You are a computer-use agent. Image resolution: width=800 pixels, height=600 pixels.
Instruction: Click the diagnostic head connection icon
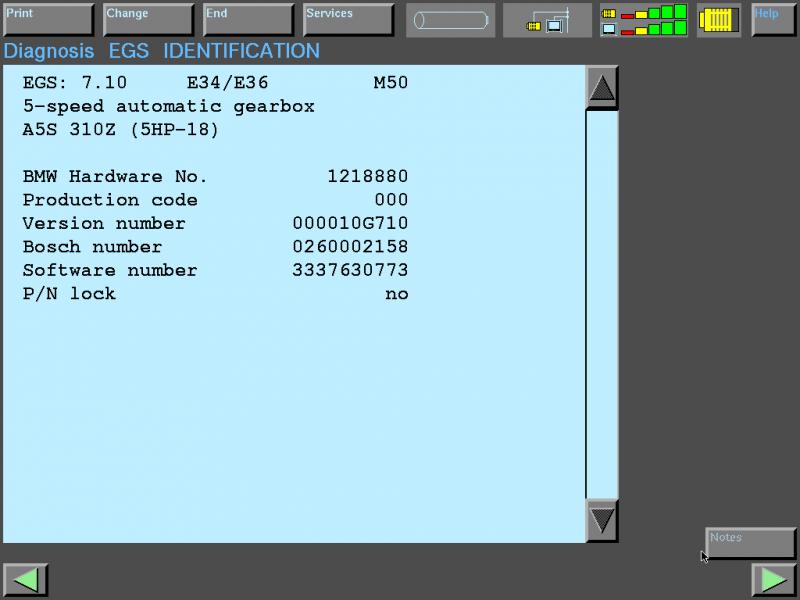pyautogui.click(x=547, y=20)
